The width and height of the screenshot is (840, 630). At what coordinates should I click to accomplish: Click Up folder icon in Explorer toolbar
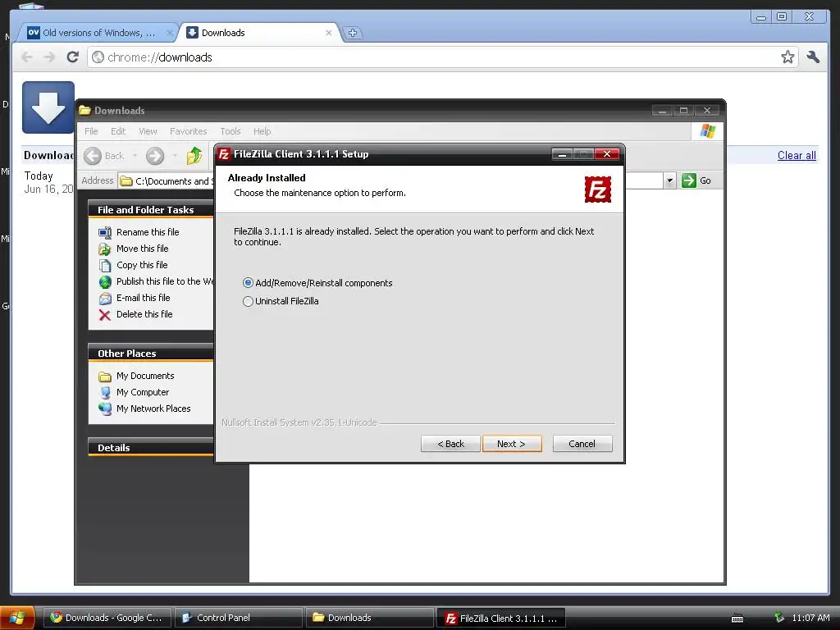point(194,156)
